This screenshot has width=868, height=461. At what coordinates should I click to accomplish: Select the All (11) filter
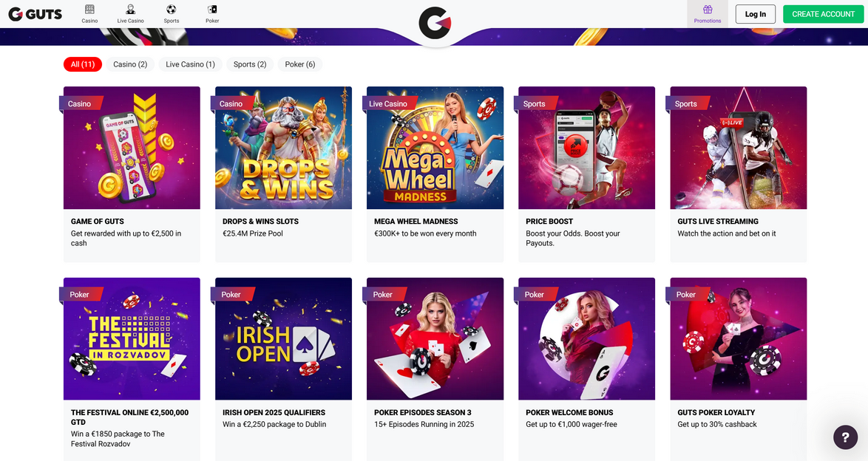[83, 64]
